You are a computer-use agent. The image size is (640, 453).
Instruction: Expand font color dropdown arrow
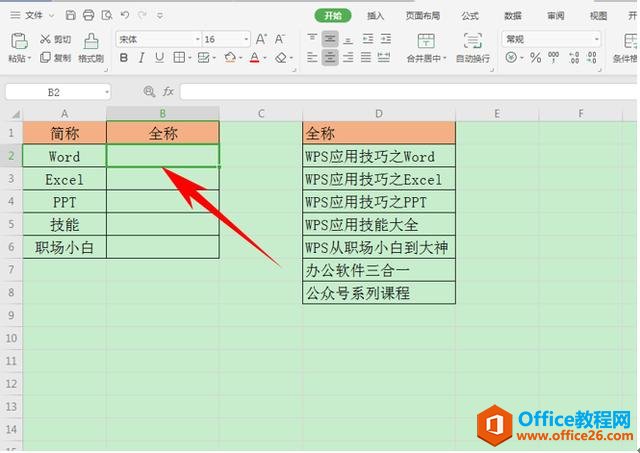click(265, 58)
